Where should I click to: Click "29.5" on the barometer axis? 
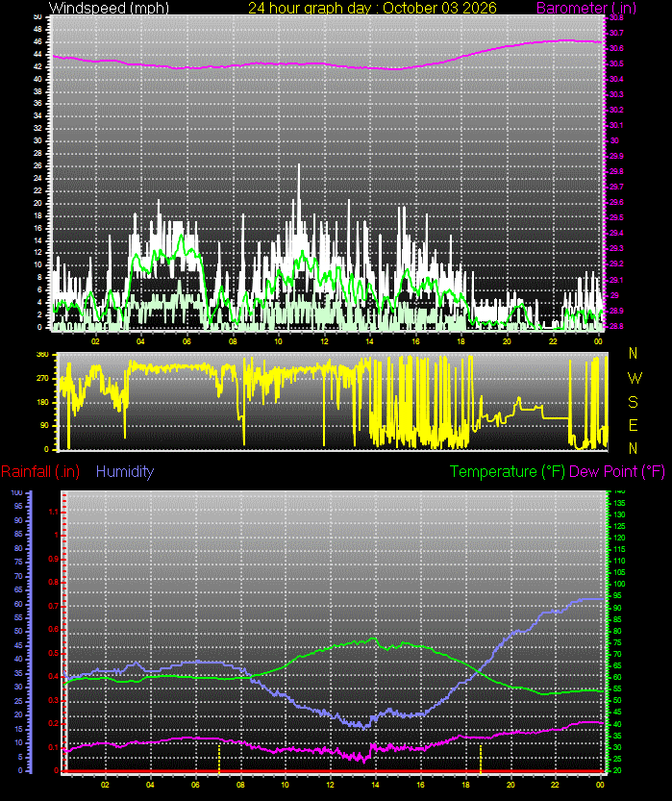(x=616, y=217)
